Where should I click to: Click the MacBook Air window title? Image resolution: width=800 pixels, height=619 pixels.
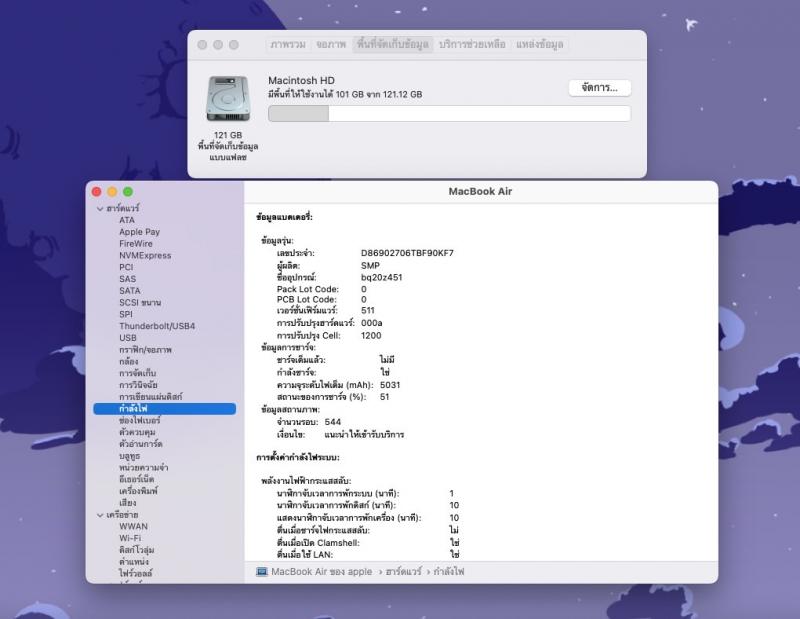480,191
